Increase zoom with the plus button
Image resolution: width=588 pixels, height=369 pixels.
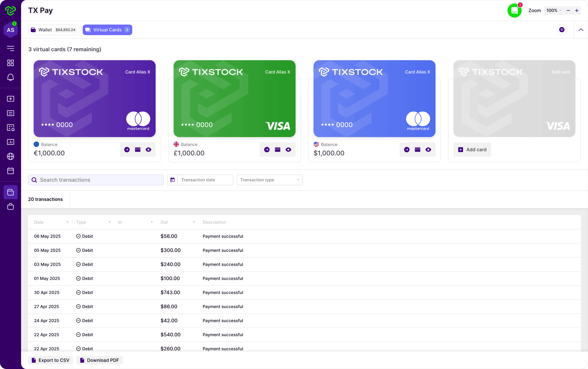577,11
